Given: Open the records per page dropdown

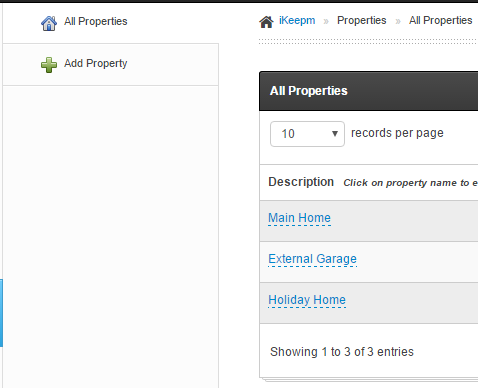Looking at the screenshot, I should (307, 134).
